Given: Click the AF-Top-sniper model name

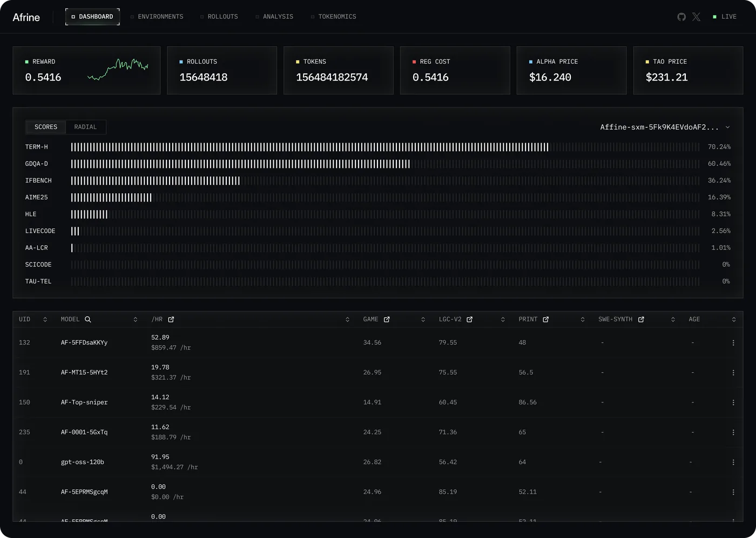Looking at the screenshot, I should point(84,402).
